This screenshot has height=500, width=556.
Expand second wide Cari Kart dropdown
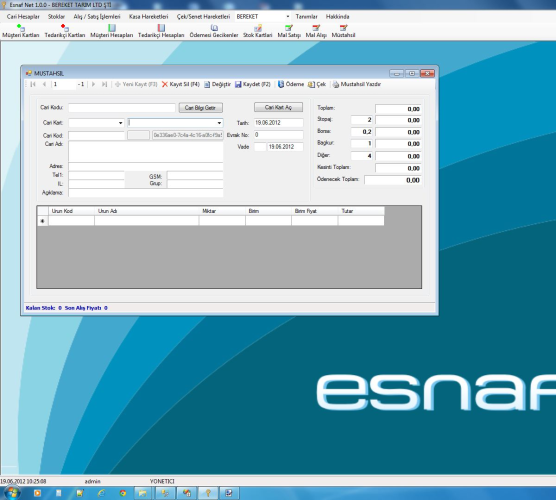click(x=219, y=123)
